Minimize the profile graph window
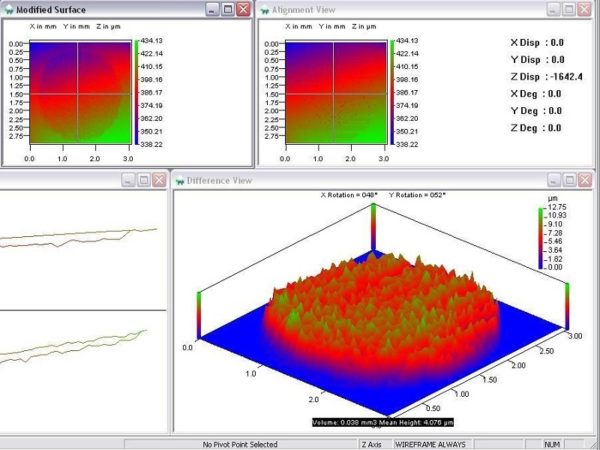The image size is (600, 450). [128, 180]
